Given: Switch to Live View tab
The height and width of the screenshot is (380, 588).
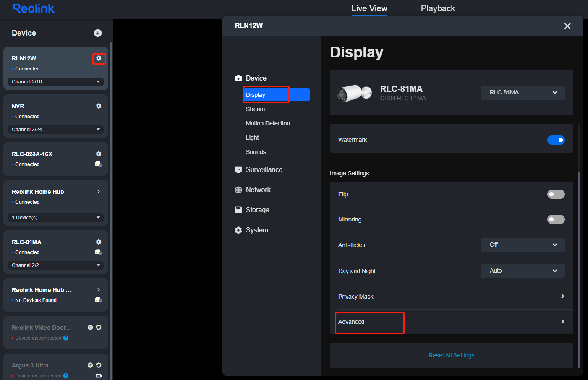Looking at the screenshot, I should 369,8.
